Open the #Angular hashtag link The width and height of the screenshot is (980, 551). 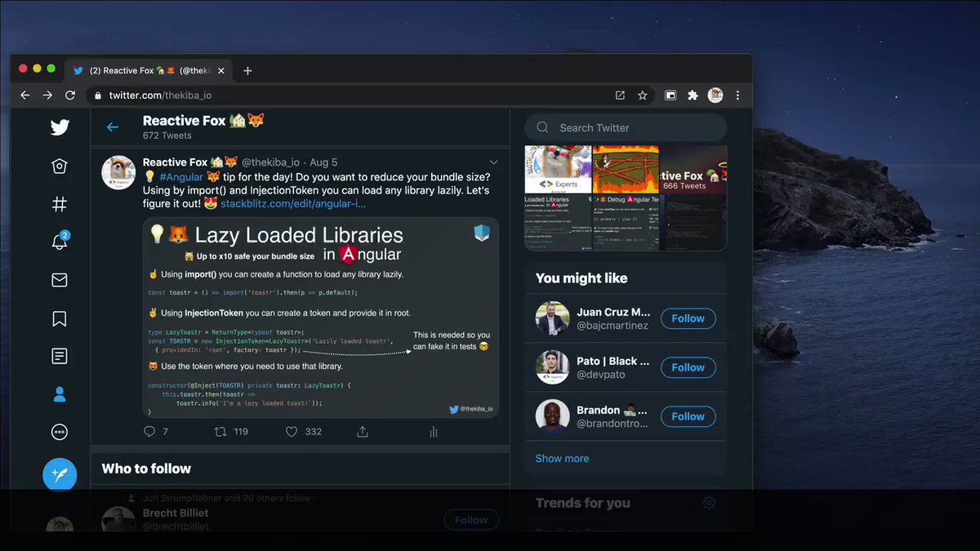coord(181,176)
